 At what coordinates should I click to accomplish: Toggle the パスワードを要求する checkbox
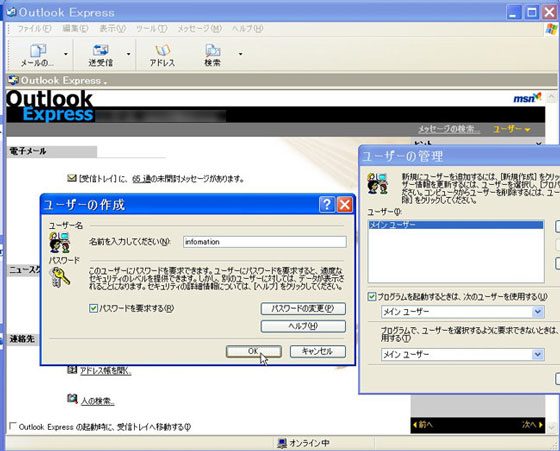click(x=93, y=308)
